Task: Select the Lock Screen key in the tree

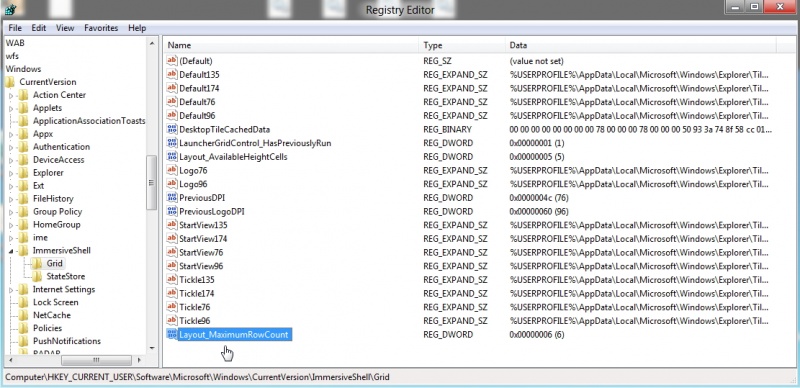Action: [x=56, y=302]
